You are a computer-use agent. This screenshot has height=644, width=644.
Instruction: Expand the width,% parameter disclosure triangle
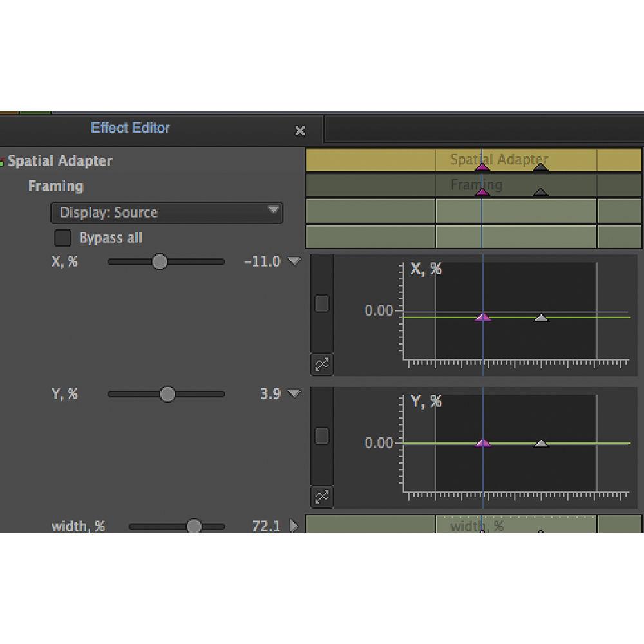(x=294, y=526)
